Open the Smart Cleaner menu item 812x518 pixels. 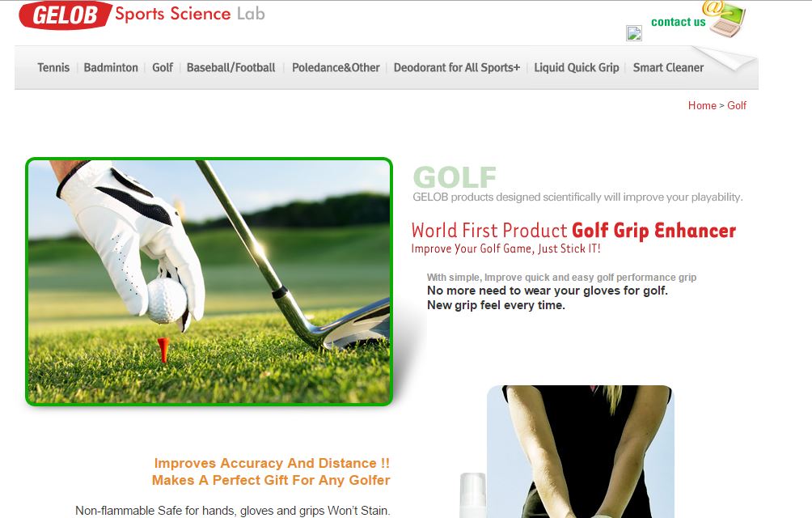coord(668,68)
